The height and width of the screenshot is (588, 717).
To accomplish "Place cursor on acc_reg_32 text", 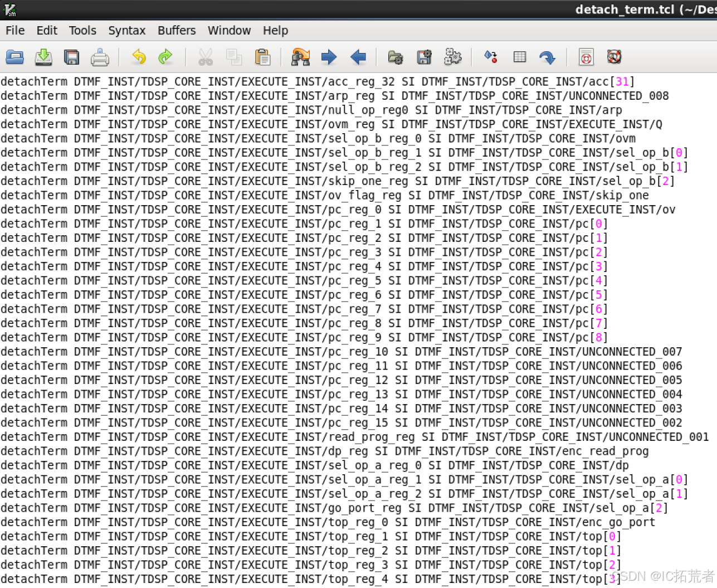I will point(362,82).
